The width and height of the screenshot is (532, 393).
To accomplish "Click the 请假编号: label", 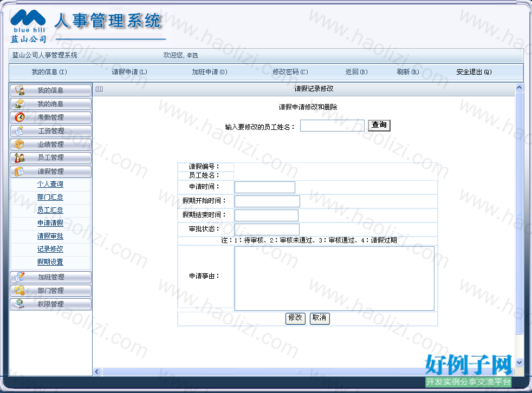I will [204, 167].
